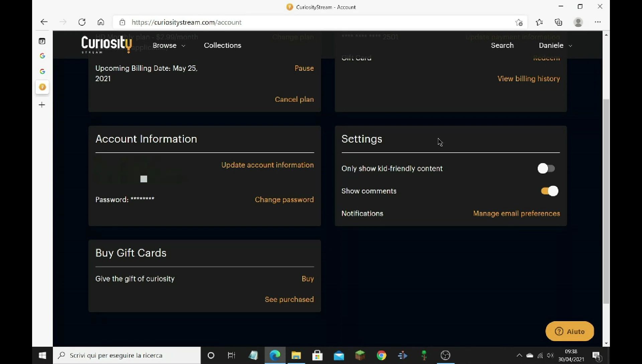Image resolution: width=642 pixels, height=364 pixels.
Task: Open Google Chrome from the taskbar
Action: (x=382, y=355)
